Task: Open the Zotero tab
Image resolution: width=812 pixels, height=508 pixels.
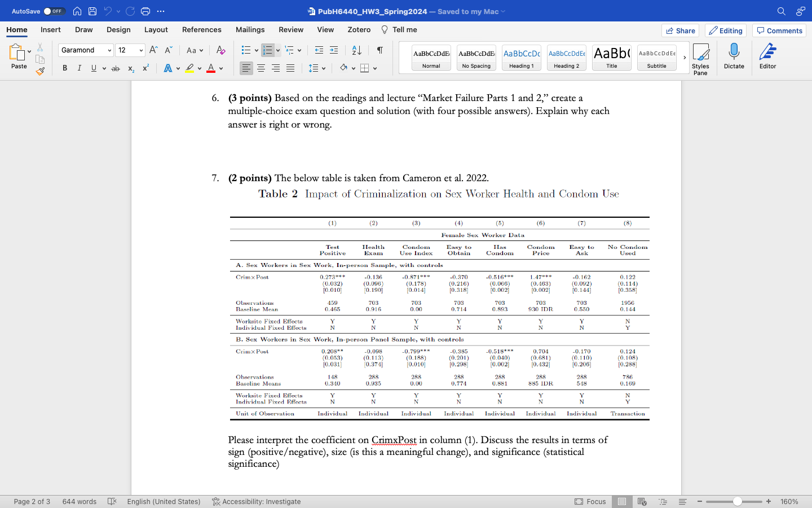Action: click(359, 30)
